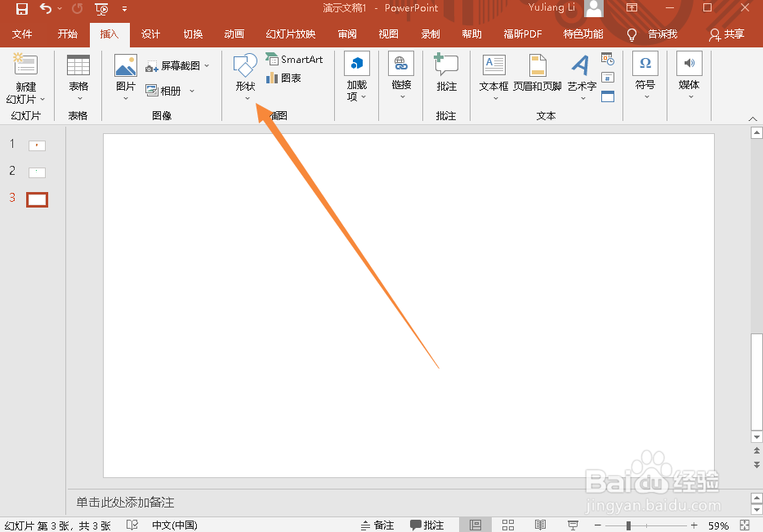
Task: Open the 视图 ribbon tab
Action: coord(388,34)
